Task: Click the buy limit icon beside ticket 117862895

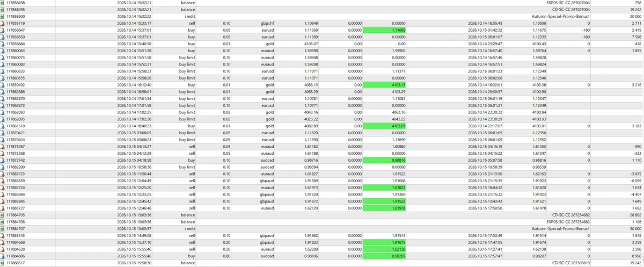Action: pos(3,119)
